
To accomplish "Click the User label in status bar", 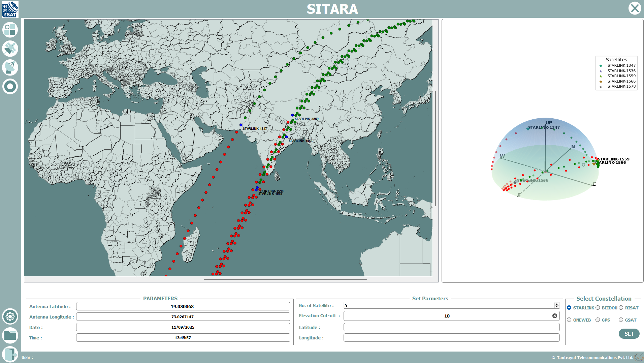I will click(x=27, y=358).
